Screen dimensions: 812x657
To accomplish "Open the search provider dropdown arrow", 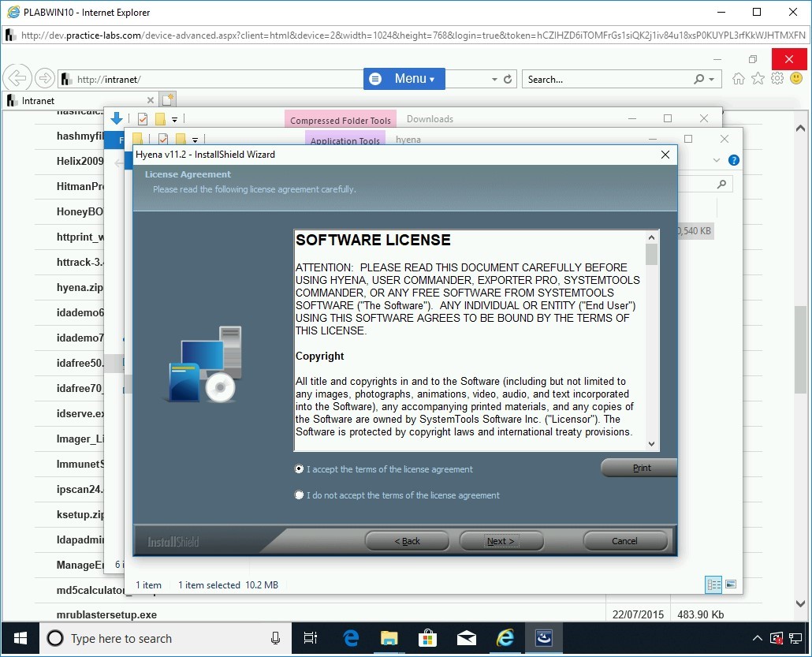I will coord(712,80).
